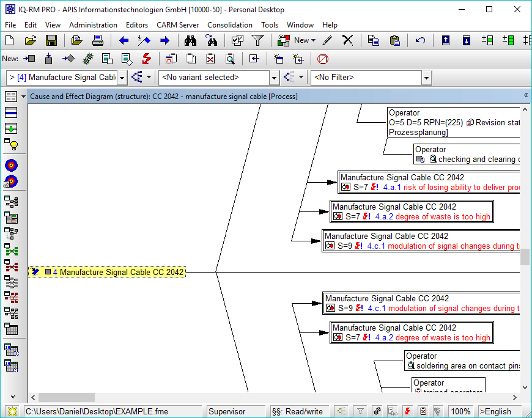This screenshot has width=532, height=418.
Task: Print with the printer icon
Action: tap(98, 41)
